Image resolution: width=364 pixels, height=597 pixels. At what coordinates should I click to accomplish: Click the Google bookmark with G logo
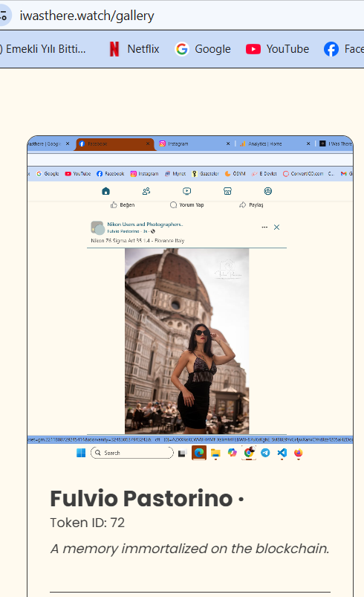pos(203,49)
